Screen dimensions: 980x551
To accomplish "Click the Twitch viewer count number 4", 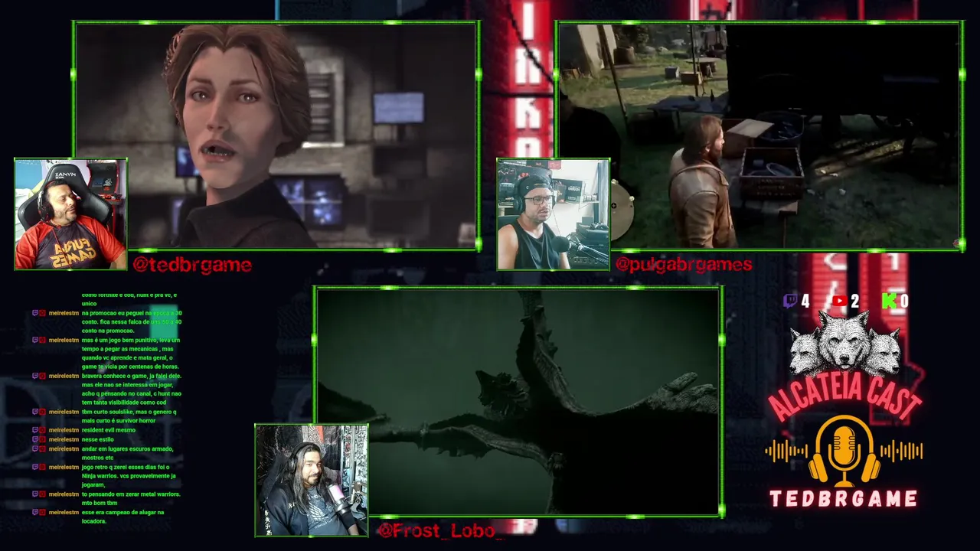I will [805, 302].
